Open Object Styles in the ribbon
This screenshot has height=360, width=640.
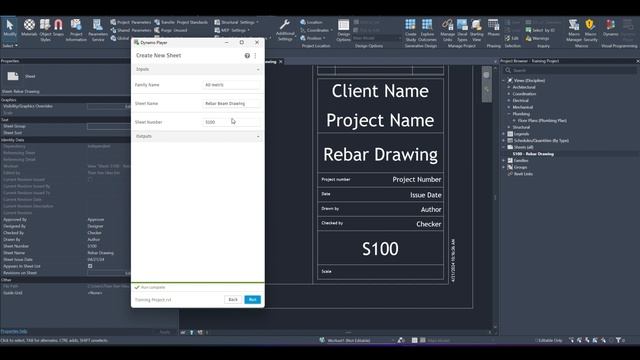click(x=45, y=29)
